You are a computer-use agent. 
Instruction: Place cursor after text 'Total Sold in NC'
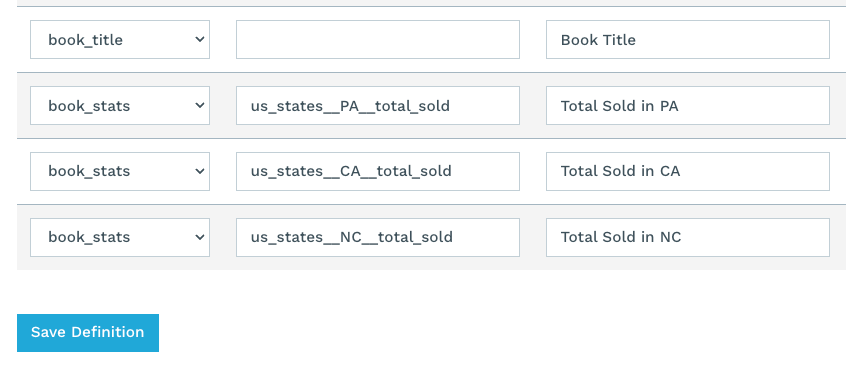682,237
